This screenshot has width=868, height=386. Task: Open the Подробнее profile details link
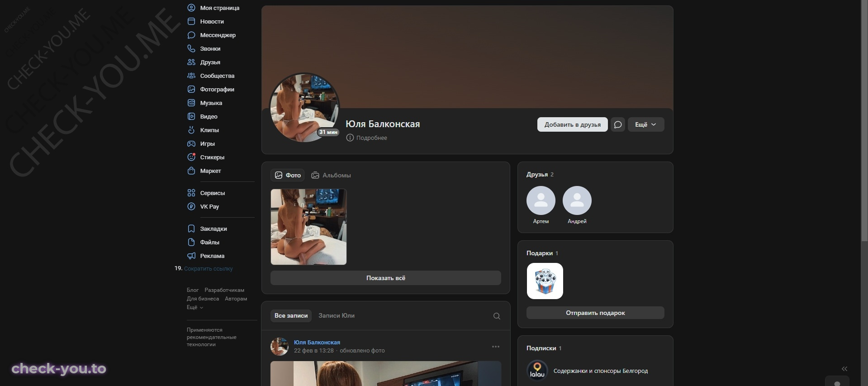click(x=372, y=138)
